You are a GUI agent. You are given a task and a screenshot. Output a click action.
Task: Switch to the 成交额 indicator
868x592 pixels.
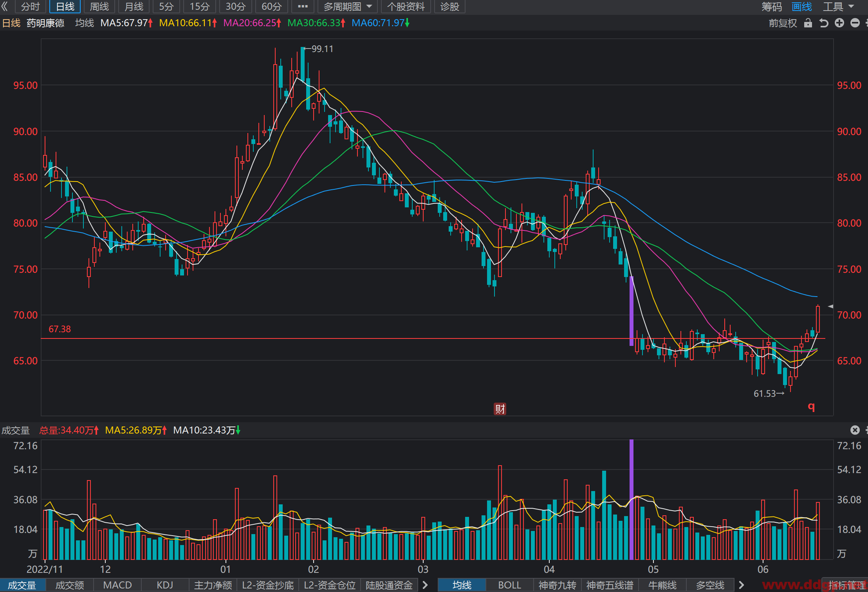pyautogui.click(x=70, y=585)
